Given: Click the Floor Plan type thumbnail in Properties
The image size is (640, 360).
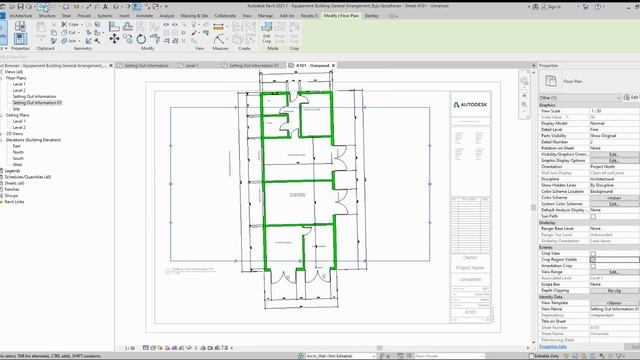Looking at the screenshot, I should (x=551, y=81).
